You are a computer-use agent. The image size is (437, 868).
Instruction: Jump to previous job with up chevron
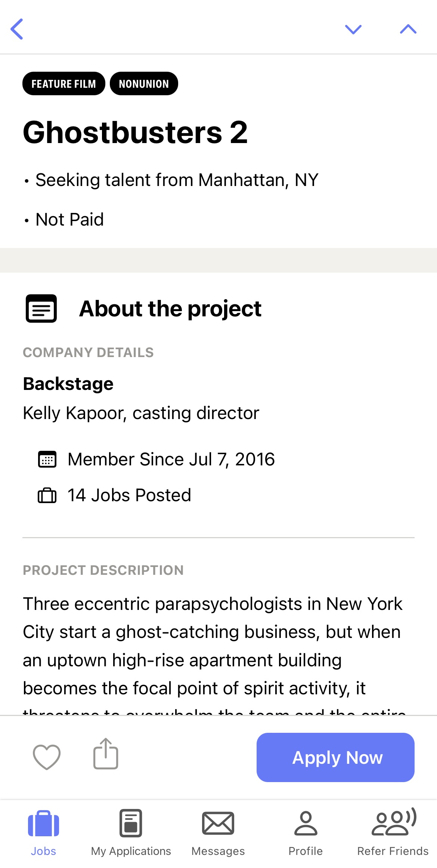pos(408,29)
